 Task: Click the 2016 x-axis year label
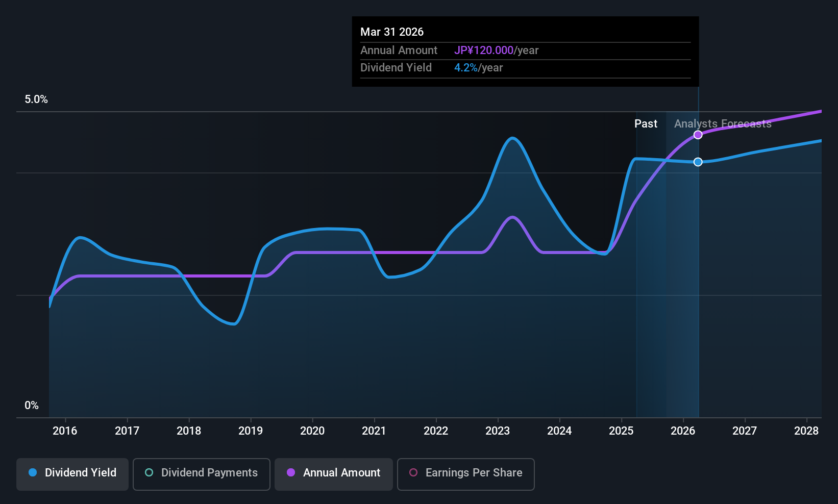65,431
